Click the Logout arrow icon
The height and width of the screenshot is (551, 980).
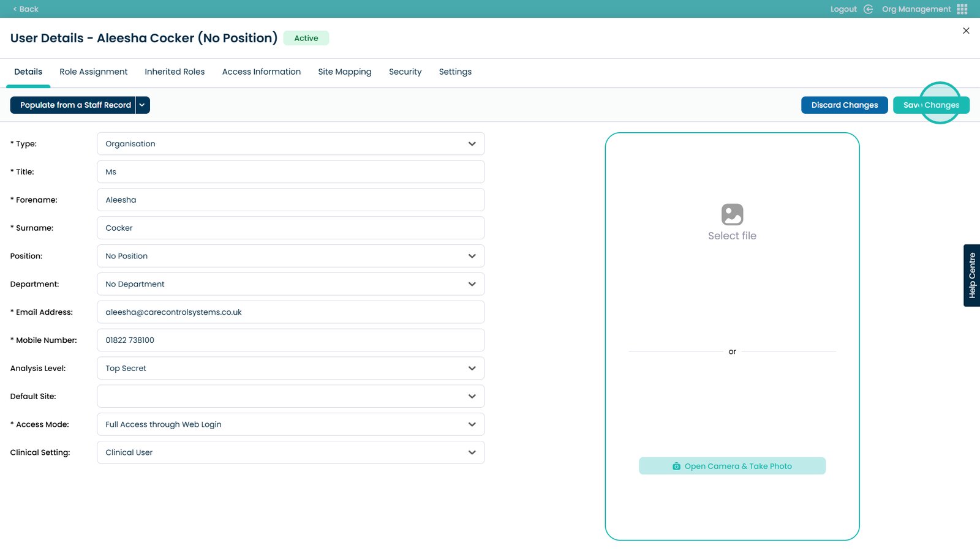pos(868,9)
